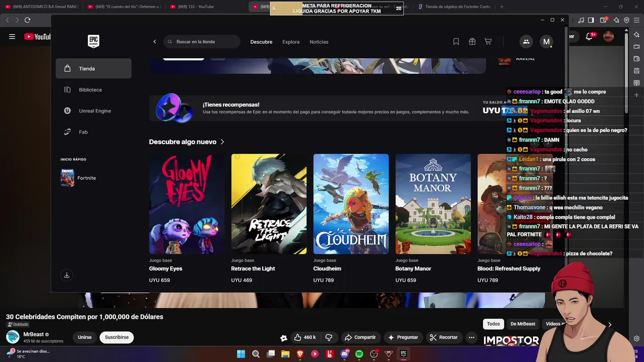The width and height of the screenshot is (644, 362).
Task: Switch to Descubre tab
Action: point(261,42)
